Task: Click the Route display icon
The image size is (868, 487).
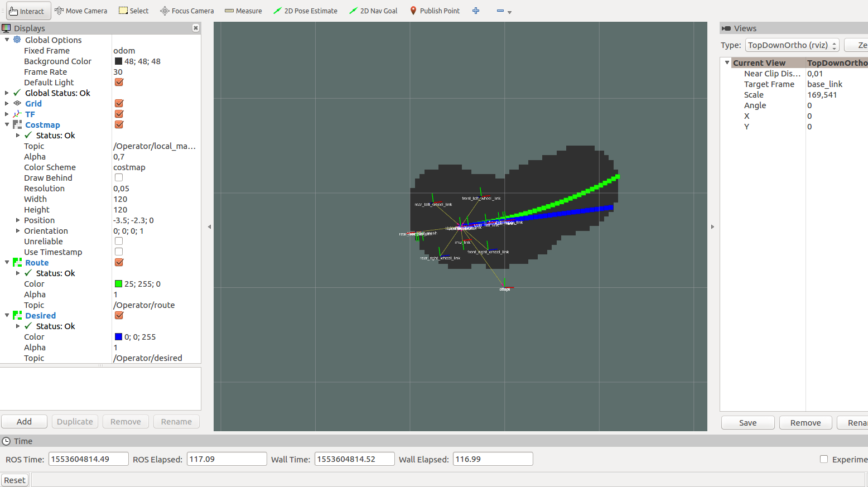Action: pos(17,262)
